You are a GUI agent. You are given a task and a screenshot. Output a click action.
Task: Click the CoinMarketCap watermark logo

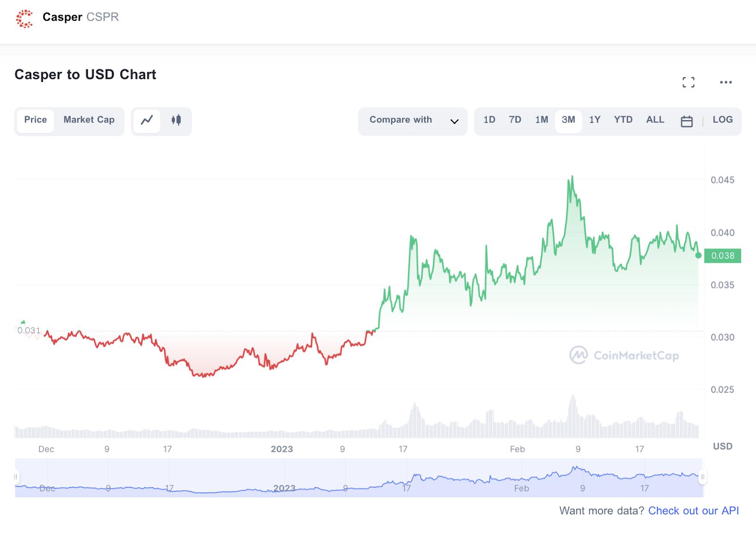click(578, 355)
